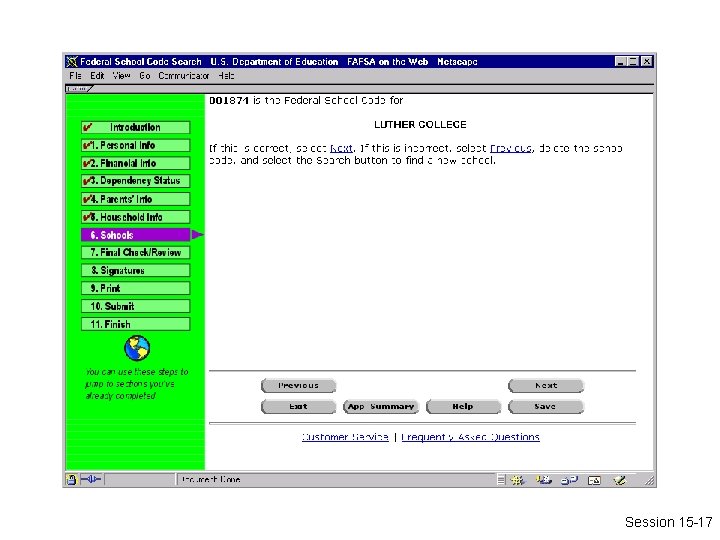720x540 pixels.
Task: Click the Document: Done status text
Action: click(211, 479)
